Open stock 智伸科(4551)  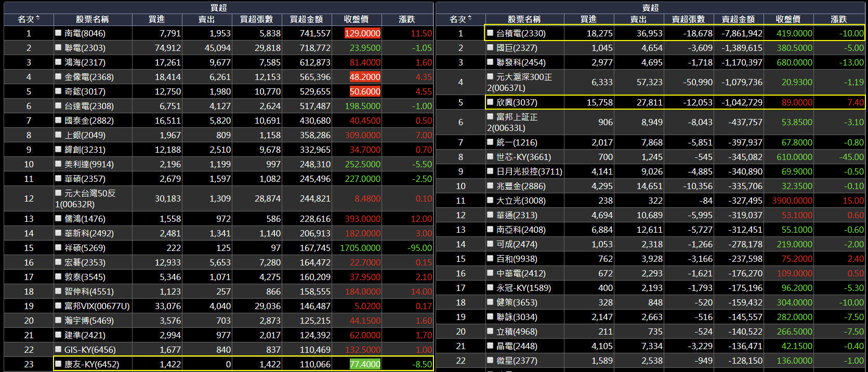(89, 291)
